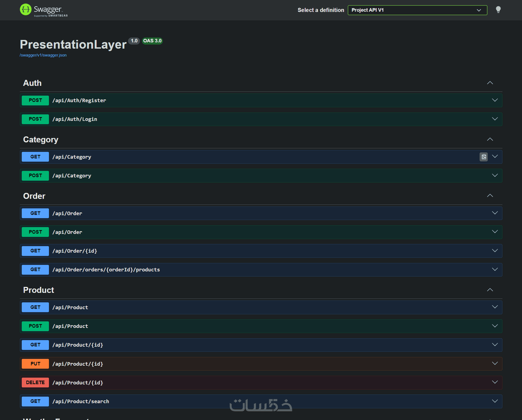Collapse the Auth section

(490, 83)
